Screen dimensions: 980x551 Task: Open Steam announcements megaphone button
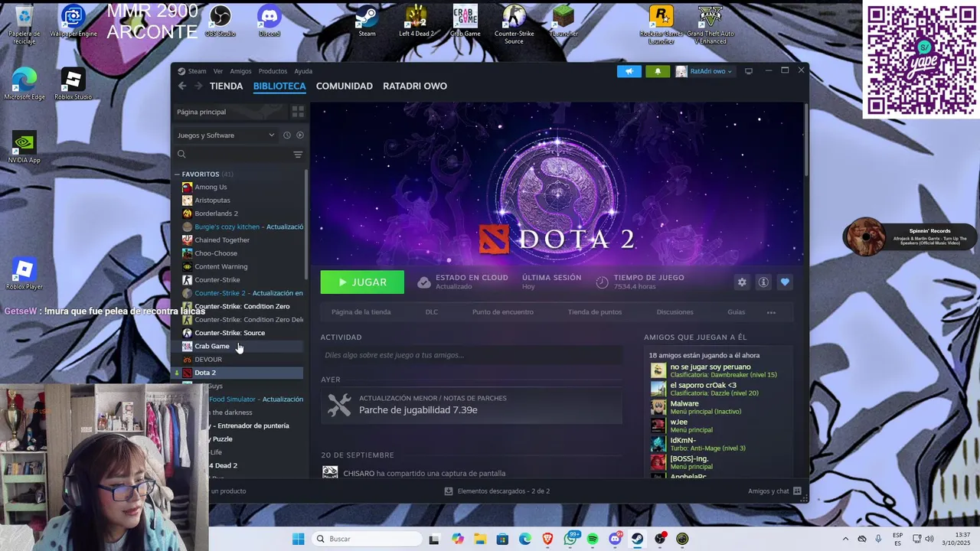[629, 71]
